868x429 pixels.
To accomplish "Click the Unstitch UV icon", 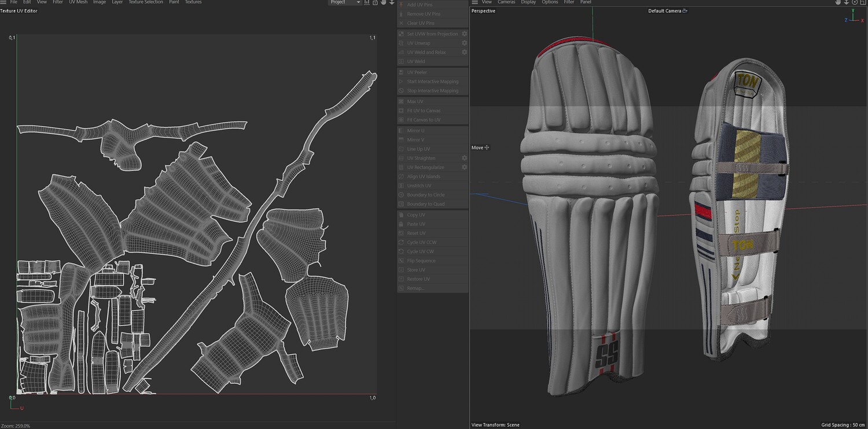I will point(402,186).
